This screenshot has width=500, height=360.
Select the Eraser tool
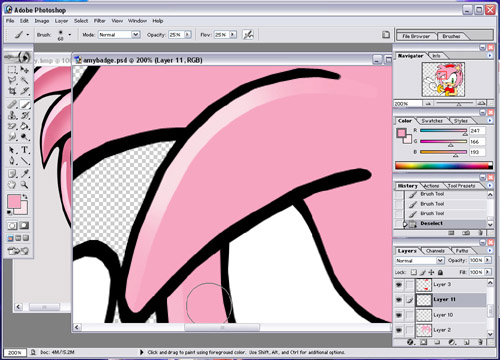coord(12,126)
